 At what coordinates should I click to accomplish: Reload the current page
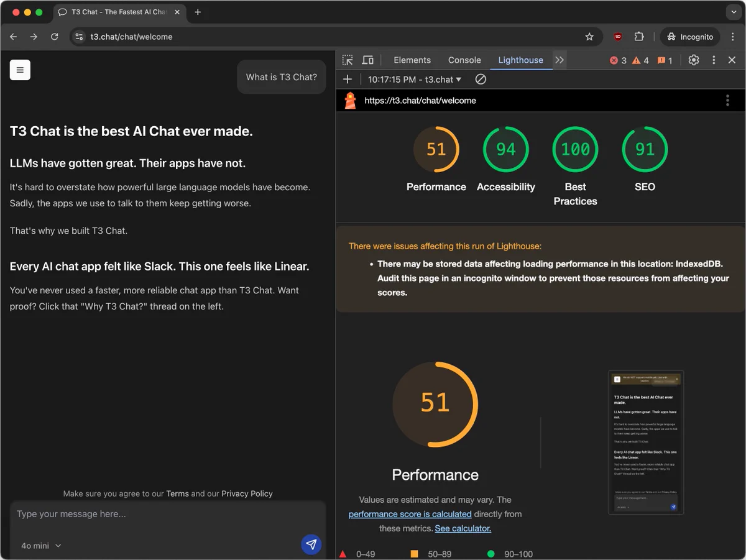coord(54,37)
